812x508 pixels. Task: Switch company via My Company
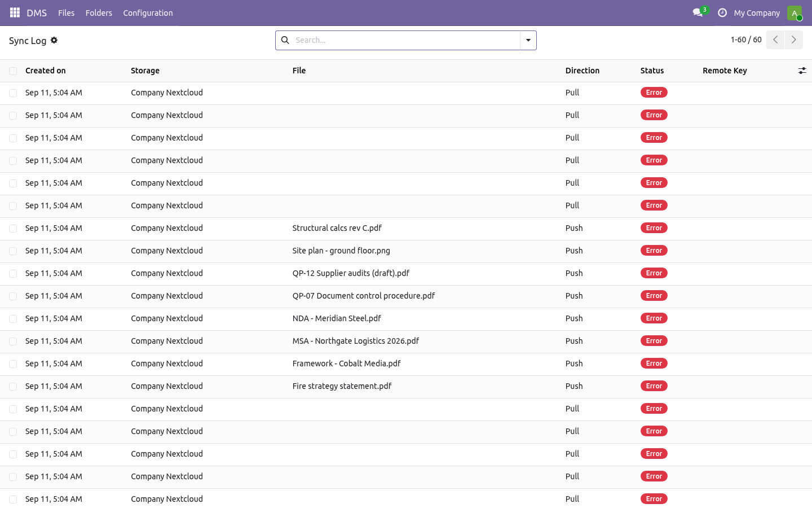pos(757,12)
